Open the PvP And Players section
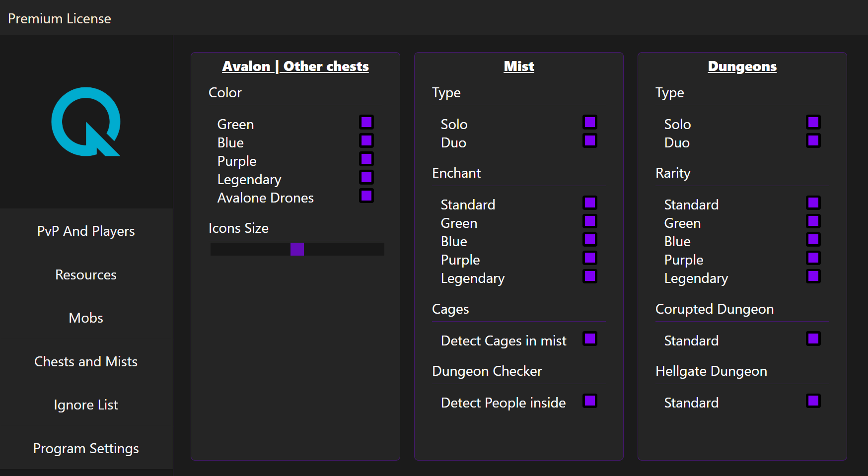Screen dimensions: 868x476 86,231
